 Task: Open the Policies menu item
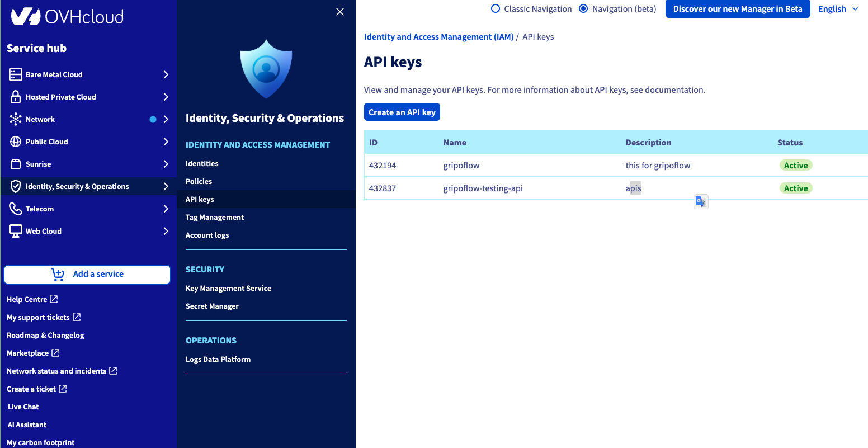(x=199, y=181)
